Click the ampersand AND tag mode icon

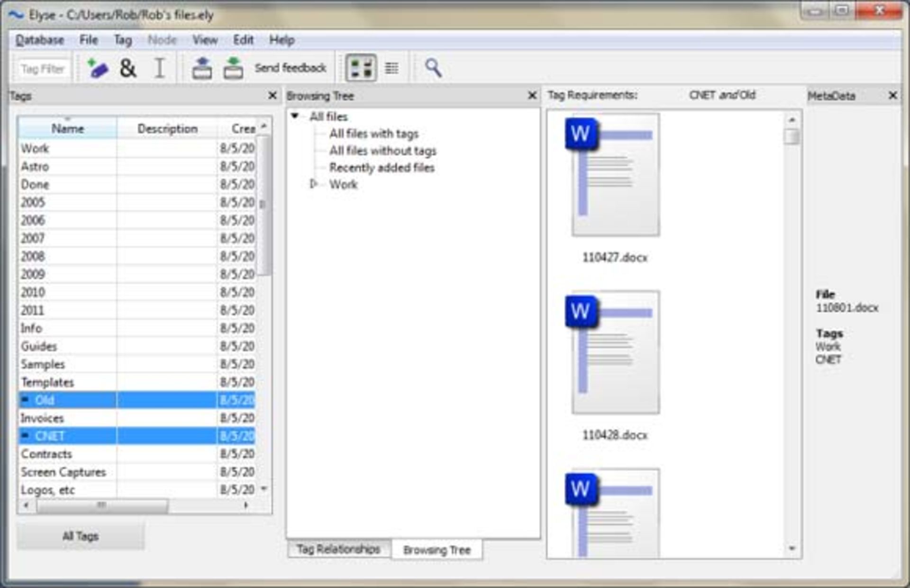click(x=127, y=68)
